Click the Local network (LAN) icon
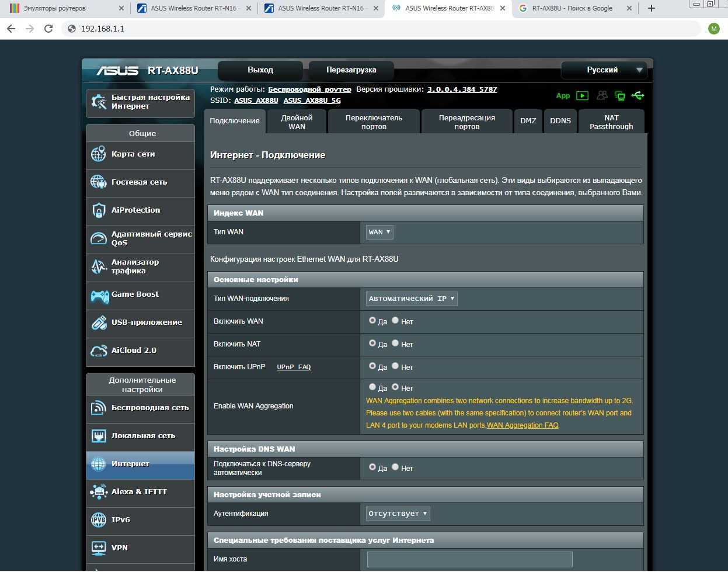This screenshot has height=572, width=728. (x=98, y=436)
